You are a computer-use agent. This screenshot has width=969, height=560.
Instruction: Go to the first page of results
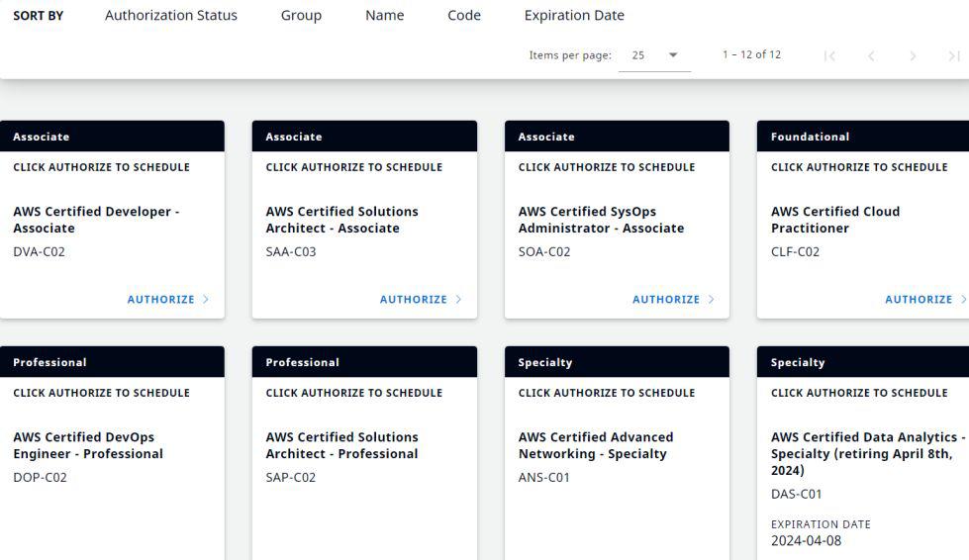click(x=829, y=55)
